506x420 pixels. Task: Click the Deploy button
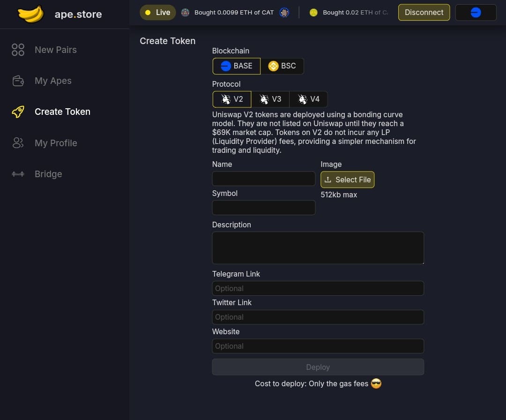tap(318, 367)
